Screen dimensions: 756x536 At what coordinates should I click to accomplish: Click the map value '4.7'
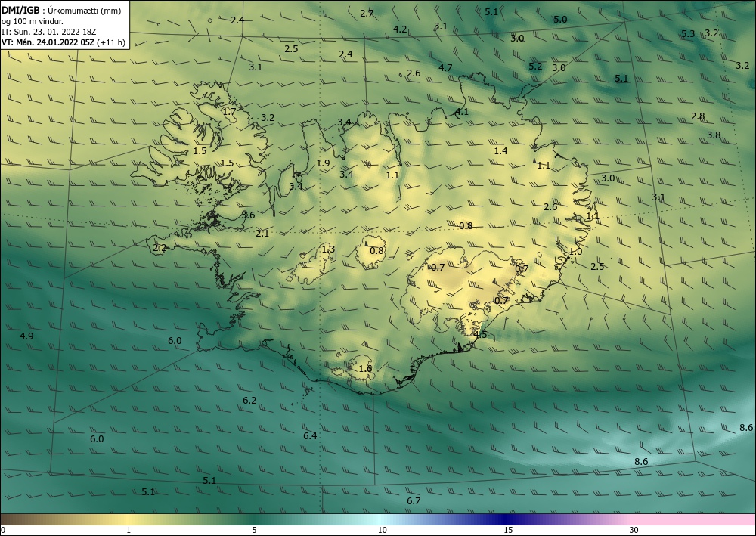tap(445, 67)
